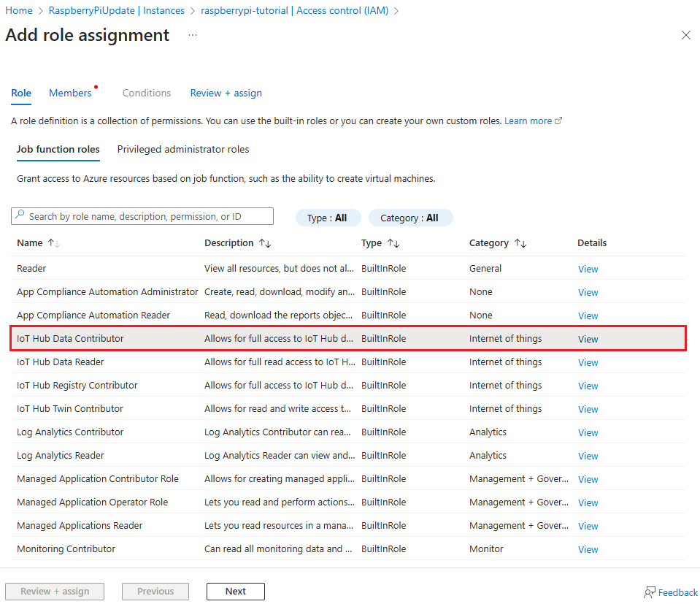This screenshot has width=700, height=604.
Task: Open the Conditions tab
Action: click(147, 93)
